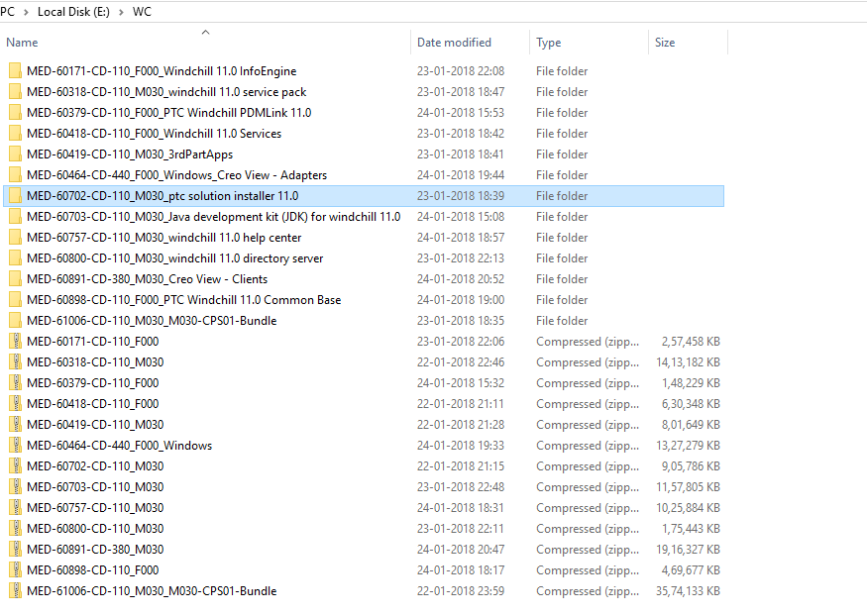Select 'MED-60891-CD-380_M030_Creo View - Clients' name

(x=147, y=279)
